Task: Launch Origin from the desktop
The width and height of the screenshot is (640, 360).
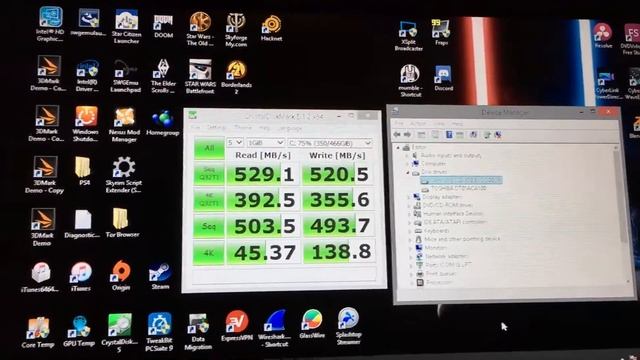Action: click(121, 276)
